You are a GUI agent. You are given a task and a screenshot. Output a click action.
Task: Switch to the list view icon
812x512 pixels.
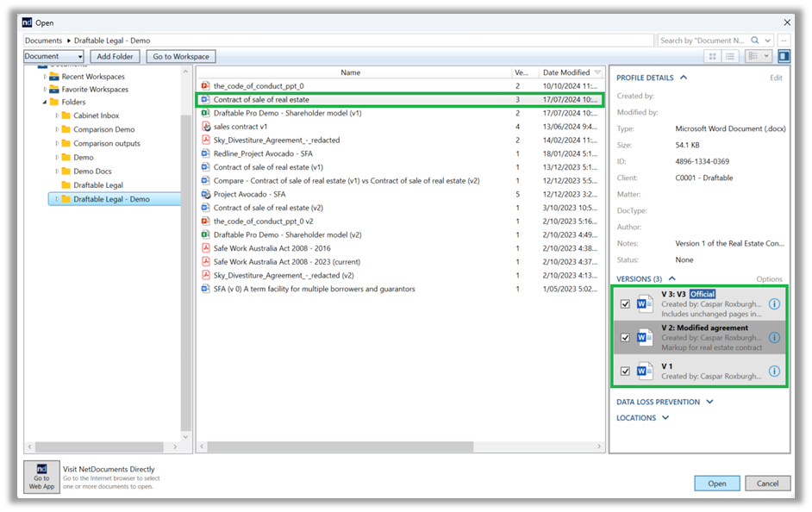[x=729, y=56]
